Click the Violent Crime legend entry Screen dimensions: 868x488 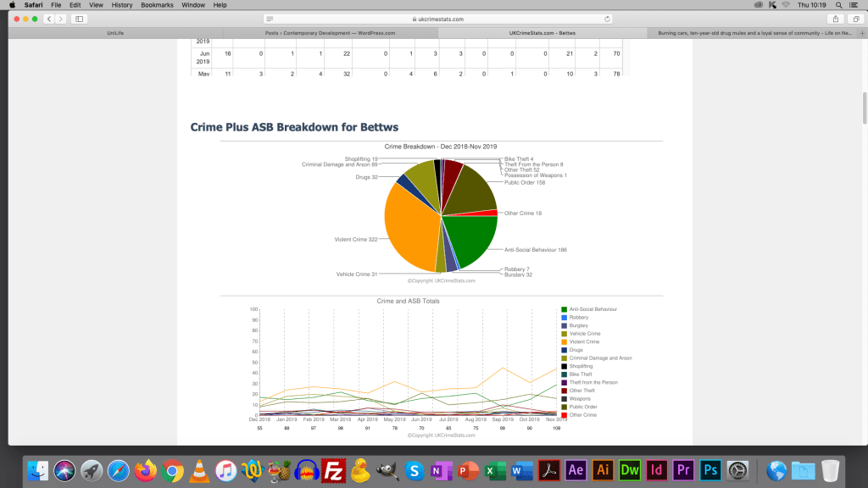click(585, 341)
